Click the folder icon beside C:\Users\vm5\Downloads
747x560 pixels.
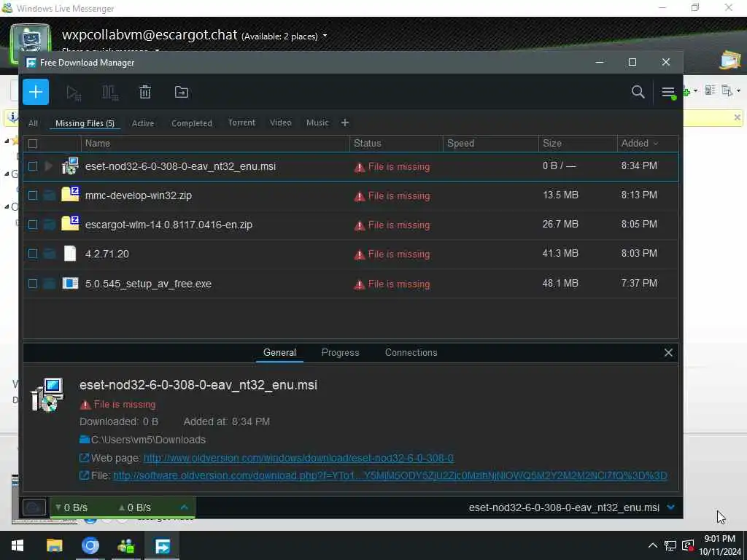tap(85, 440)
